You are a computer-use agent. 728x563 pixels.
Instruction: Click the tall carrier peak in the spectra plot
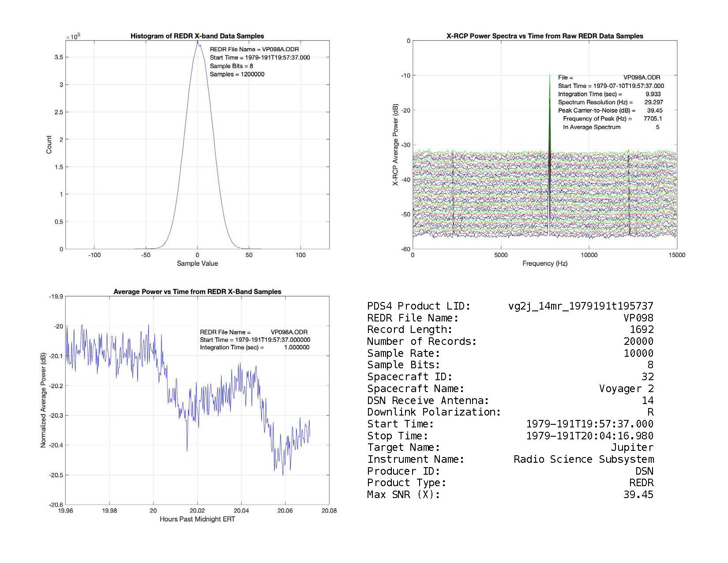[x=549, y=88]
